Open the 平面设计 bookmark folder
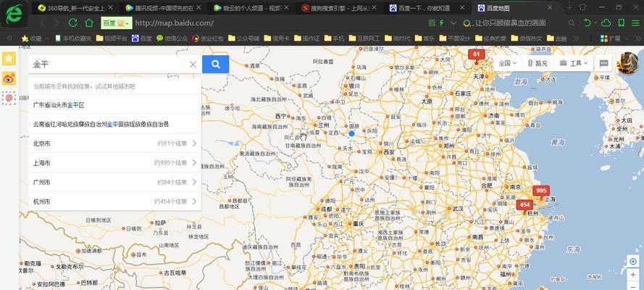Image resolution: width=644 pixels, height=290 pixels. 455,38
